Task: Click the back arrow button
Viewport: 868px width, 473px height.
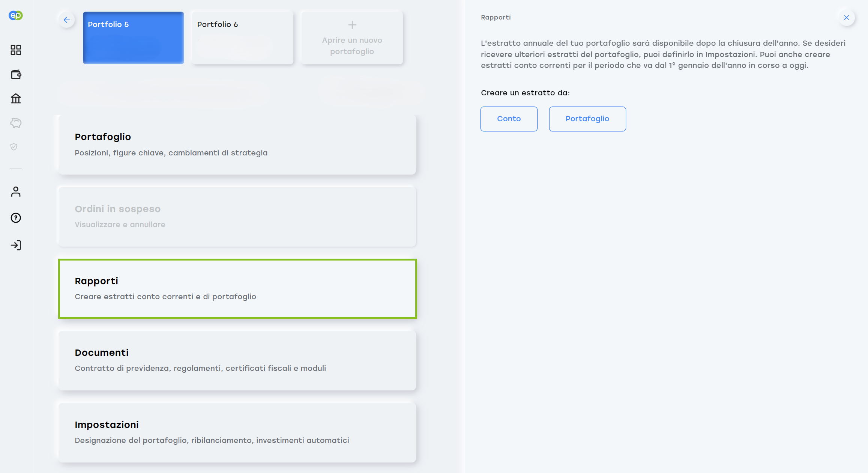Action: pos(67,20)
